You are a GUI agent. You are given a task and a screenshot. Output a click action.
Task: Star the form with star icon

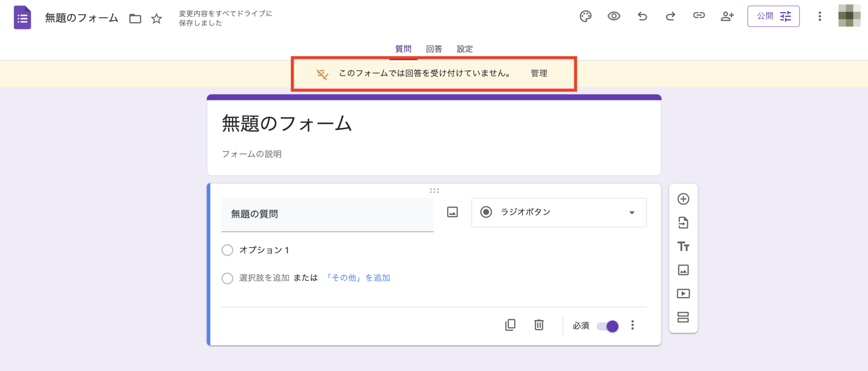point(156,19)
